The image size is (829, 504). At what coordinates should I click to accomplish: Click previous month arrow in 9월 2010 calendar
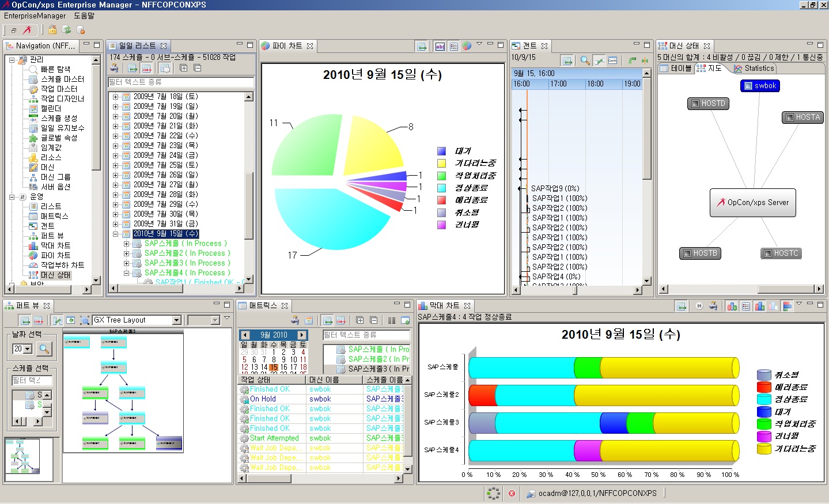(x=245, y=335)
